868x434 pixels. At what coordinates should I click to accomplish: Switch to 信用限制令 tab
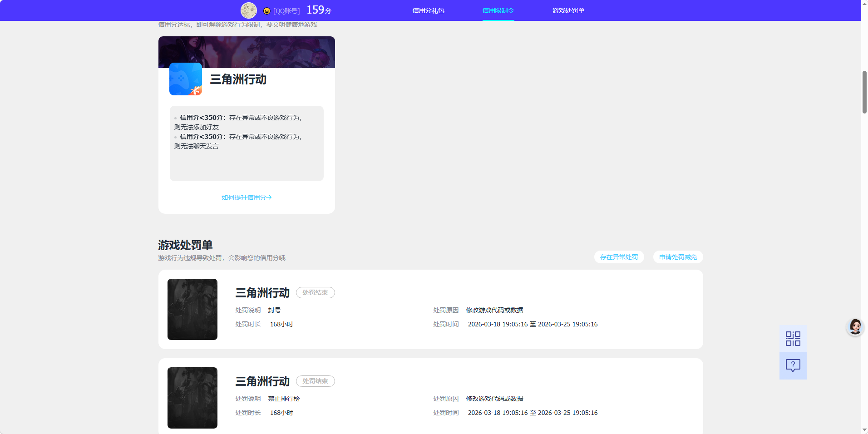(x=498, y=10)
